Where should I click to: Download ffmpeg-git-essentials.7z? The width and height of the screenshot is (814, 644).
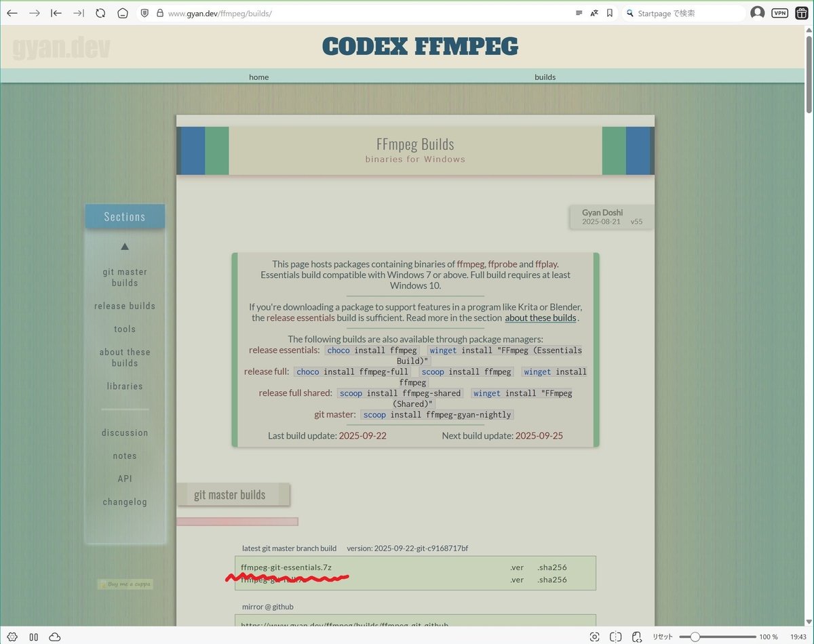pyautogui.click(x=285, y=567)
